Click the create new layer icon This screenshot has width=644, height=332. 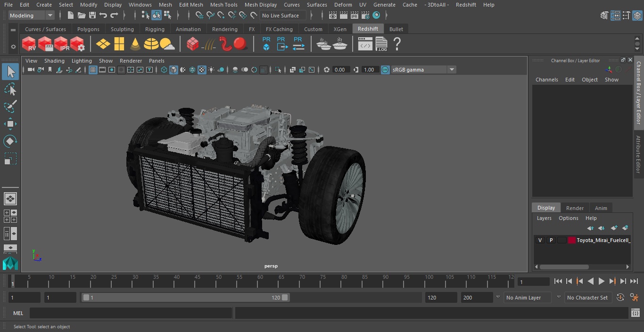[614, 228]
